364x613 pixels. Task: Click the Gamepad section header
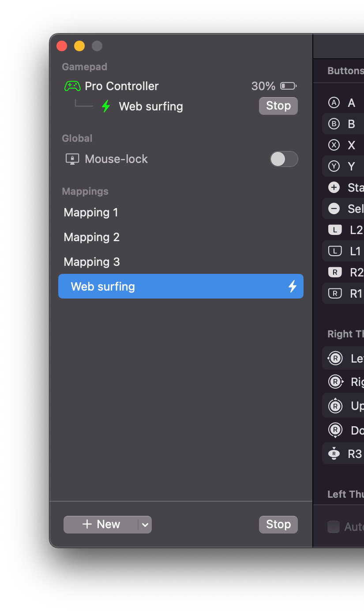point(85,67)
